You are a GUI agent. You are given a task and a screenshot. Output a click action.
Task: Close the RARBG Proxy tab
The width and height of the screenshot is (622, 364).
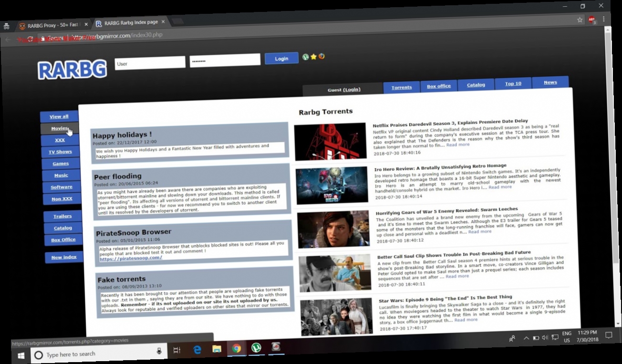86,24
